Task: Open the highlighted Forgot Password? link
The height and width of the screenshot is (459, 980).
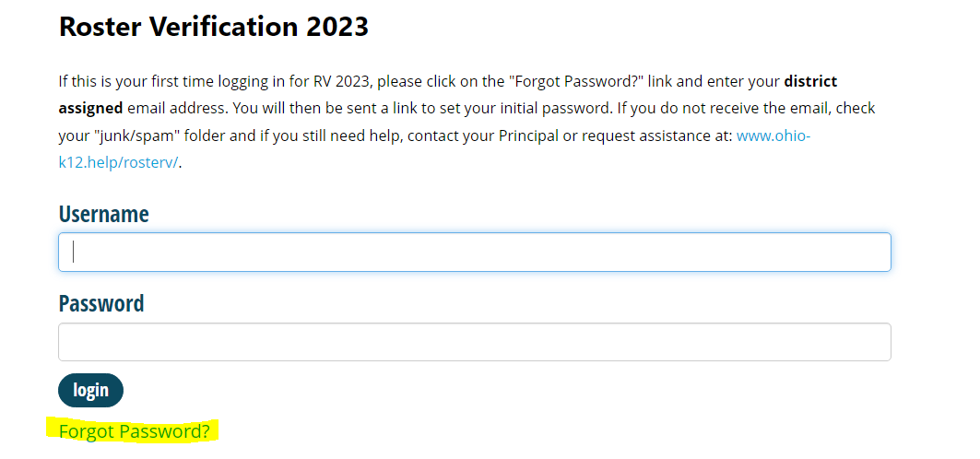Action: point(134,431)
